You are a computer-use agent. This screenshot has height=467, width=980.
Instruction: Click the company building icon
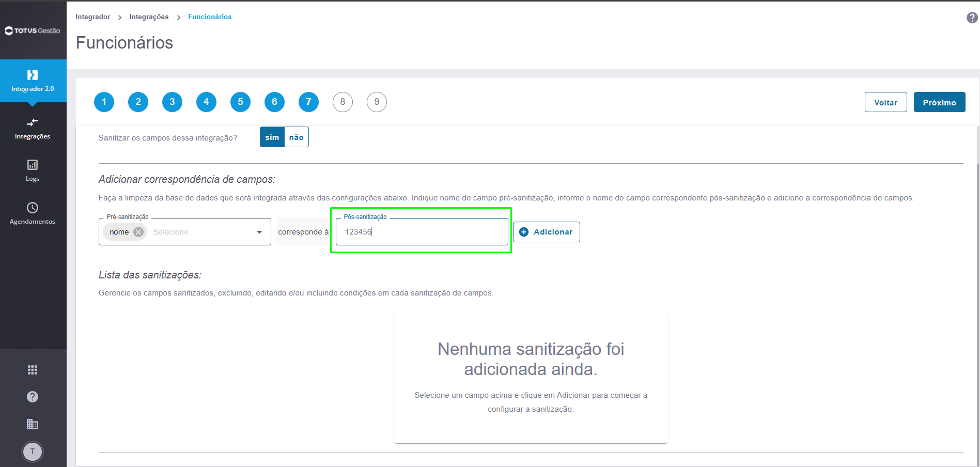coord(33,424)
